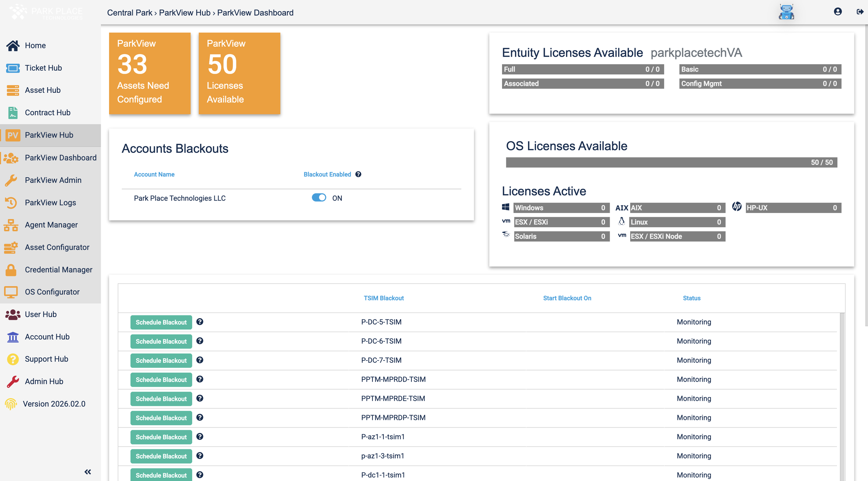Click the Linux penguin icon
Screen dimensions: 868x481
(621, 221)
